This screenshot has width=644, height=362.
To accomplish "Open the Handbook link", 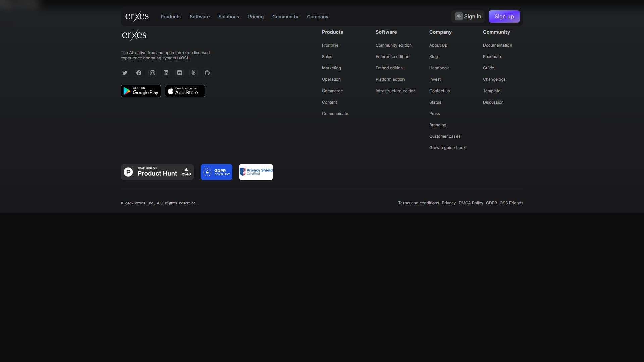I will click(439, 68).
